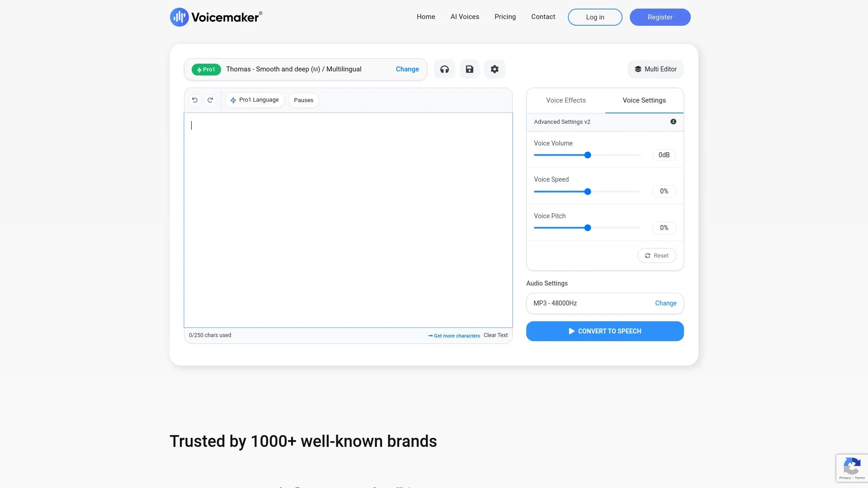
Task: Click the Voicemaker logo
Action: [x=216, y=17]
